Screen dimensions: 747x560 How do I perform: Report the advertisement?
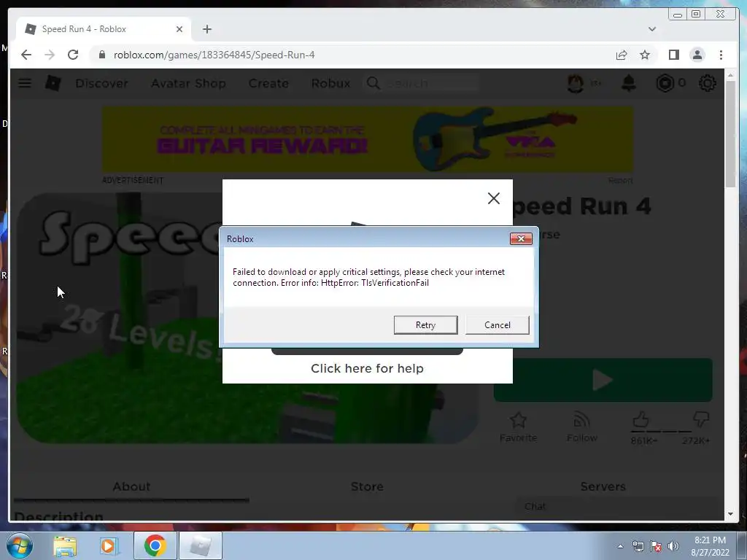[620, 181]
